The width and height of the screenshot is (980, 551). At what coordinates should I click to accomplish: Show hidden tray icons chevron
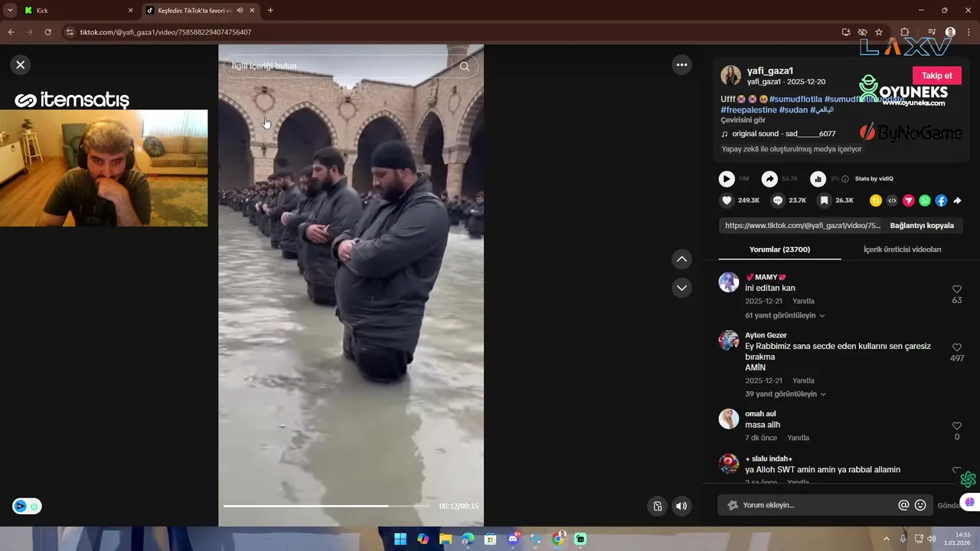(887, 540)
